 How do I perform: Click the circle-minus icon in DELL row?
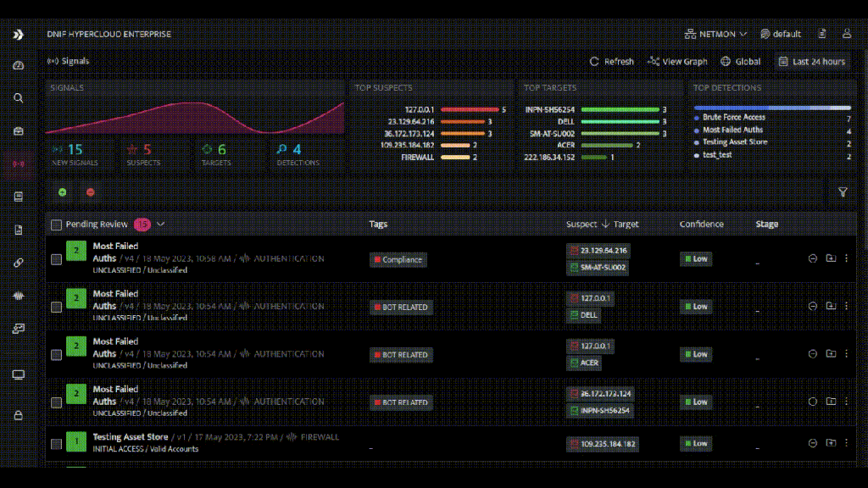813,306
